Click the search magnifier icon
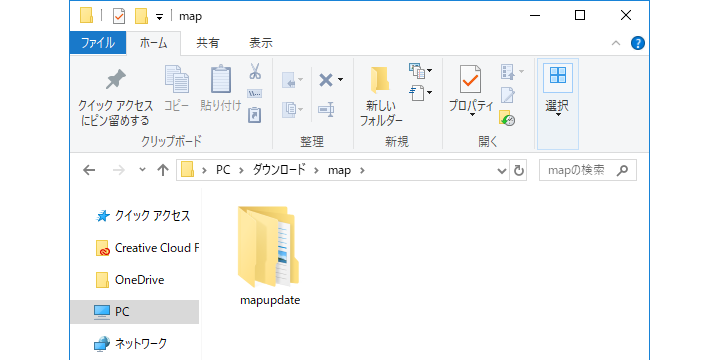The height and width of the screenshot is (360, 720). [x=622, y=171]
